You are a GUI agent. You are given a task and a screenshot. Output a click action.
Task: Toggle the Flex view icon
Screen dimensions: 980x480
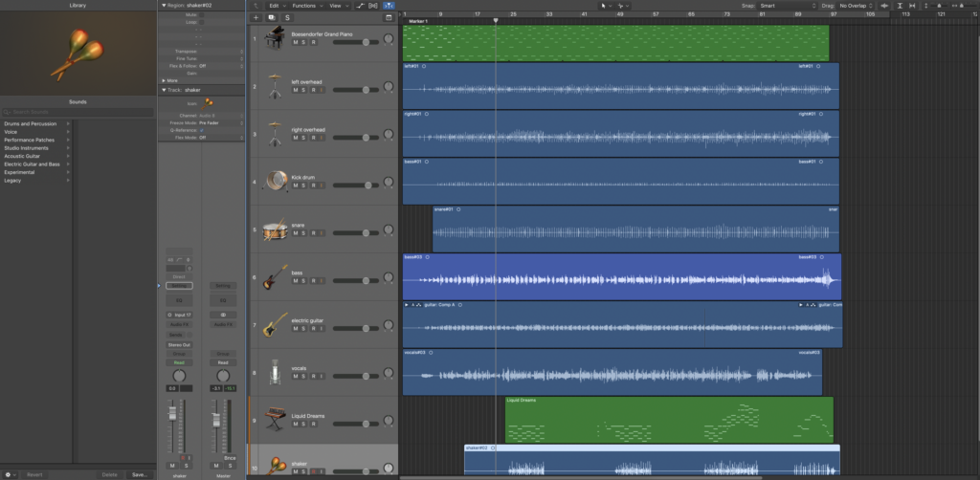373,6
